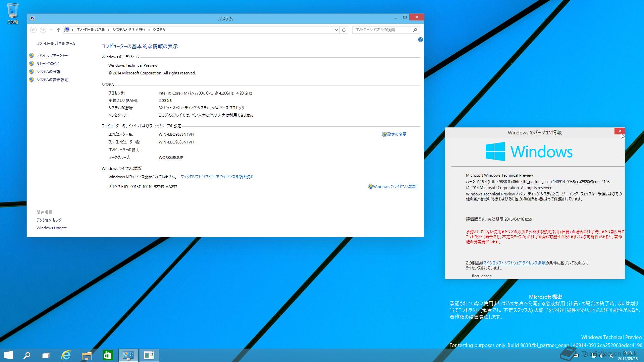Open address bar history dropdown
644x362 pixels.
pos(336,30)
